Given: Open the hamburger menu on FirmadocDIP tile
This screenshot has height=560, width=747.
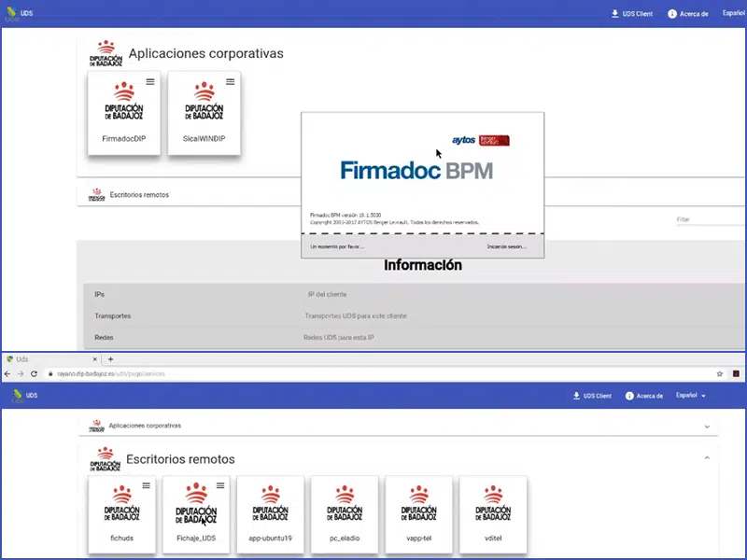Looking at the screenshot, I should [x=150, y=82].
